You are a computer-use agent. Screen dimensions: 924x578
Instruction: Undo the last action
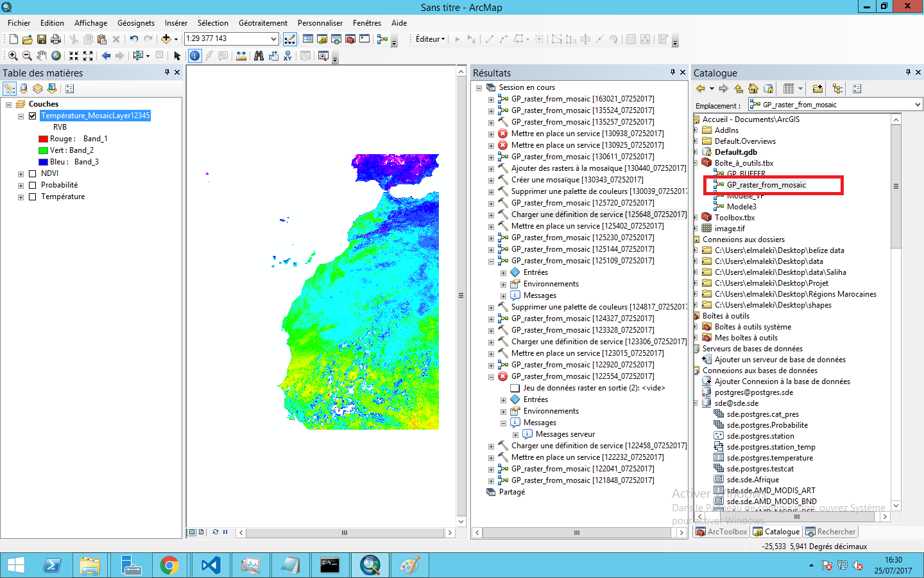pyautogui.click(x=133, y=39)
